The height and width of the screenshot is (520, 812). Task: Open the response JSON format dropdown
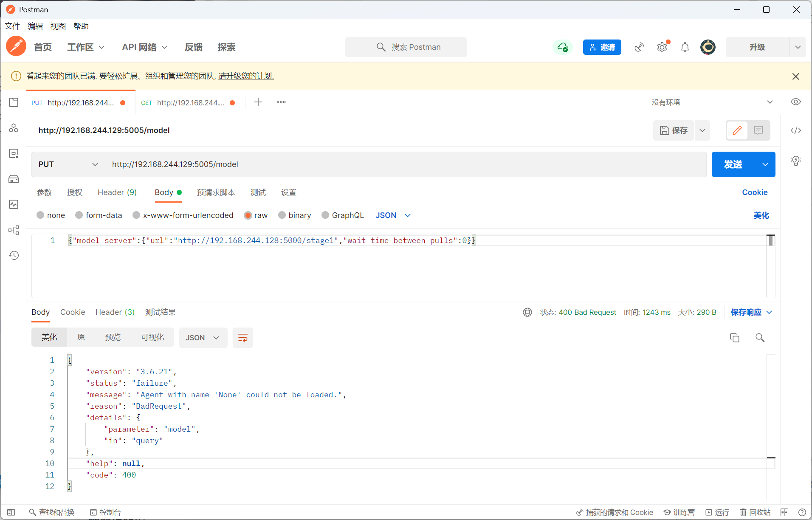tap(203, 338)
